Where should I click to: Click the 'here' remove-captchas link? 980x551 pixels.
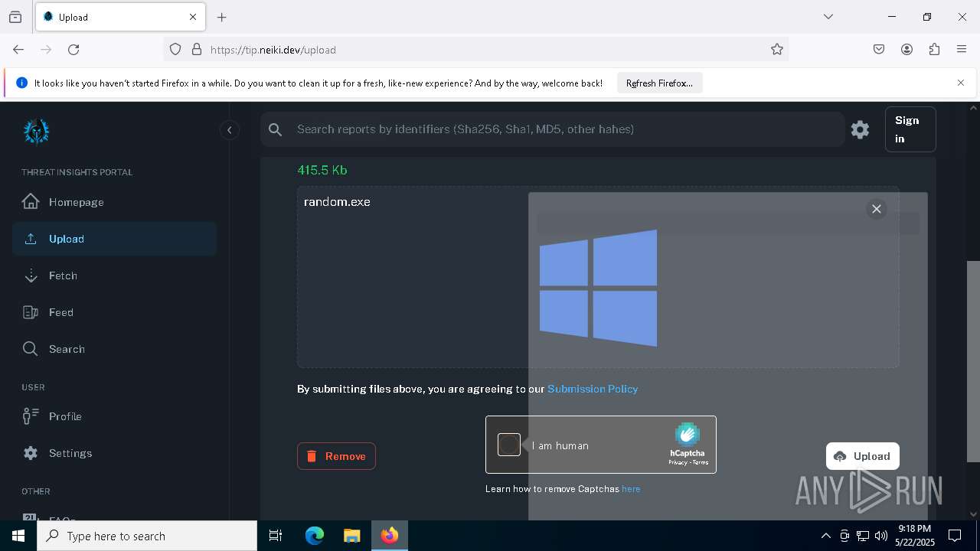pos(631,489)
